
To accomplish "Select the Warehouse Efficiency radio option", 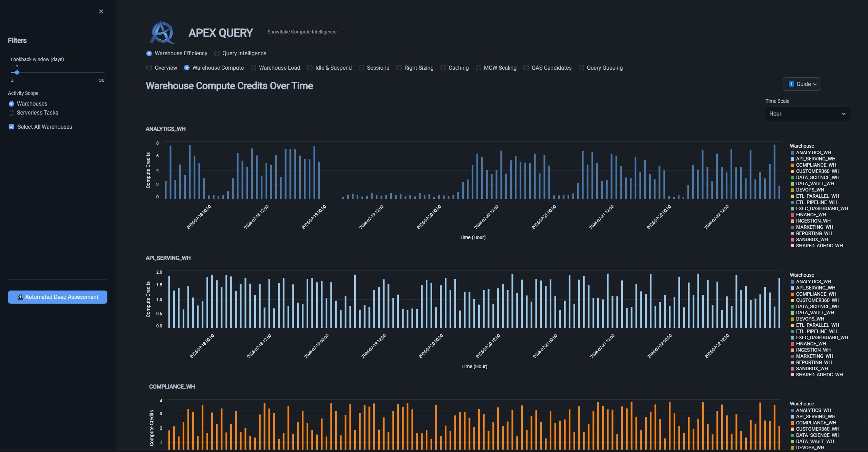I will [x=177, y=53].
